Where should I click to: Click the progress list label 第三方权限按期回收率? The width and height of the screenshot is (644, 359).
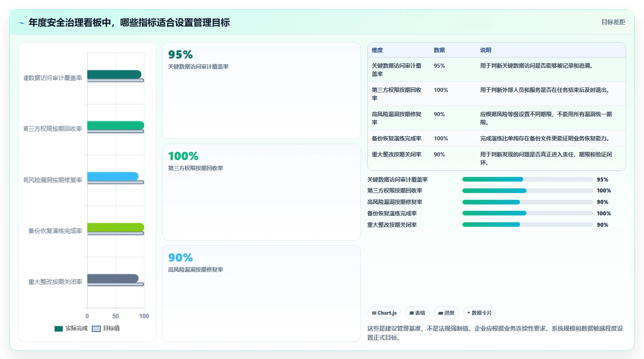click(395, 191)
